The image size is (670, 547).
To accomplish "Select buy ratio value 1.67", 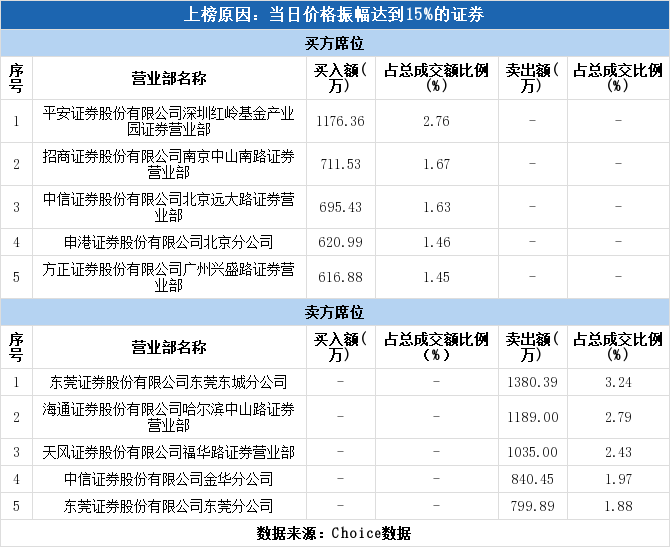I will coord(436,164).
